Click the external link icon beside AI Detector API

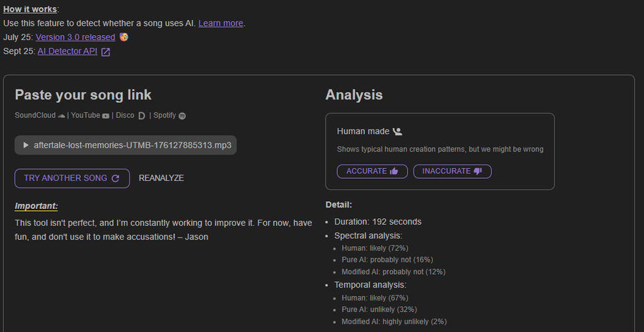(x=106, y=52)
